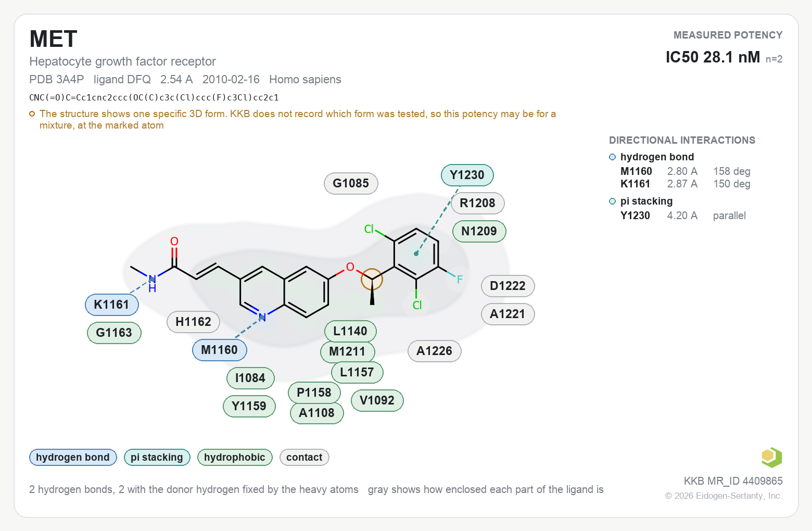Click the orange stereocenter warning marker
The image size is (812, 531).
(x=32, y=113)
